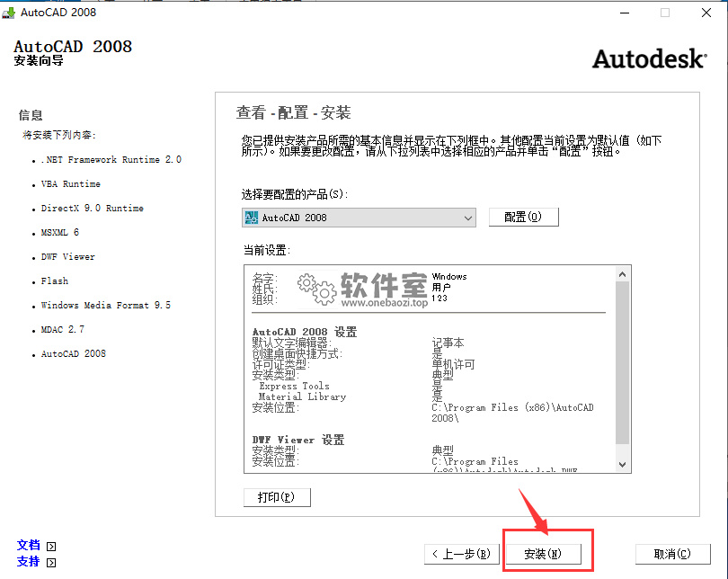This screenshot has height=579, width=728.
Task: Click the '查看 - 配置 - 安装' page heading
Action: point(293,112)
